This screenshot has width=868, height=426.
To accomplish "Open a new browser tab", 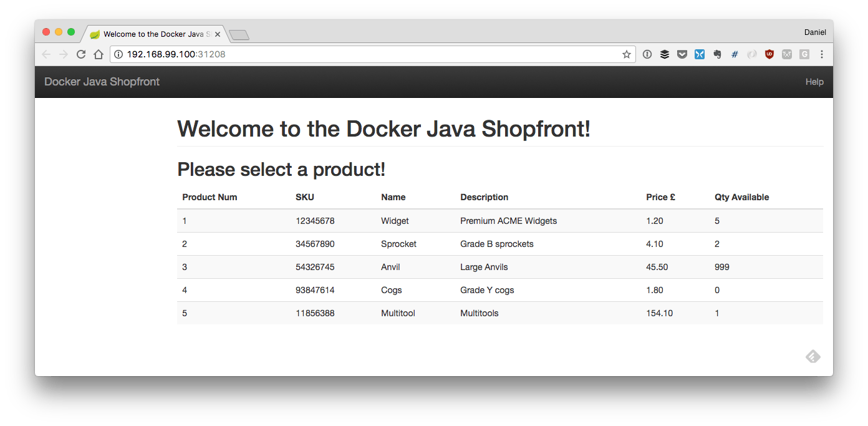I will 239,35.
